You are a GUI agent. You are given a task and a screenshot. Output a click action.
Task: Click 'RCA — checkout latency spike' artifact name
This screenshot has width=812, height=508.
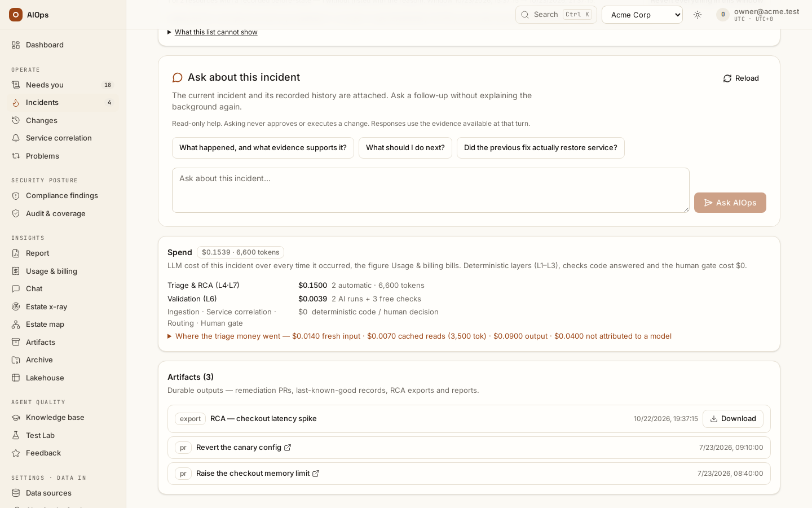[x=263, y=419]
